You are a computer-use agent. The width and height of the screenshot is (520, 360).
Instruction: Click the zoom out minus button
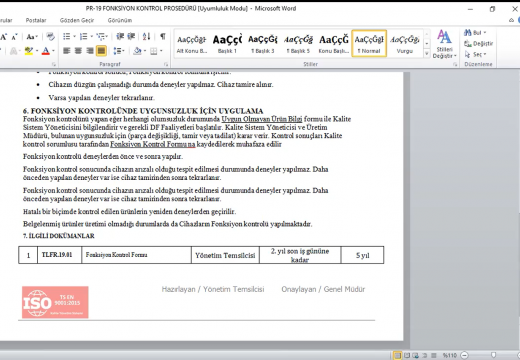tap(464, 355)
